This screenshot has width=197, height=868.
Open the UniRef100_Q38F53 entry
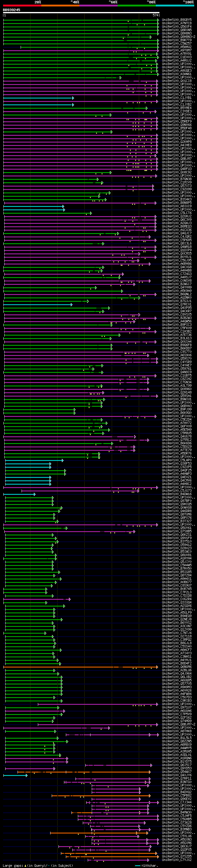pyautogui.click(x=177, y=464)
